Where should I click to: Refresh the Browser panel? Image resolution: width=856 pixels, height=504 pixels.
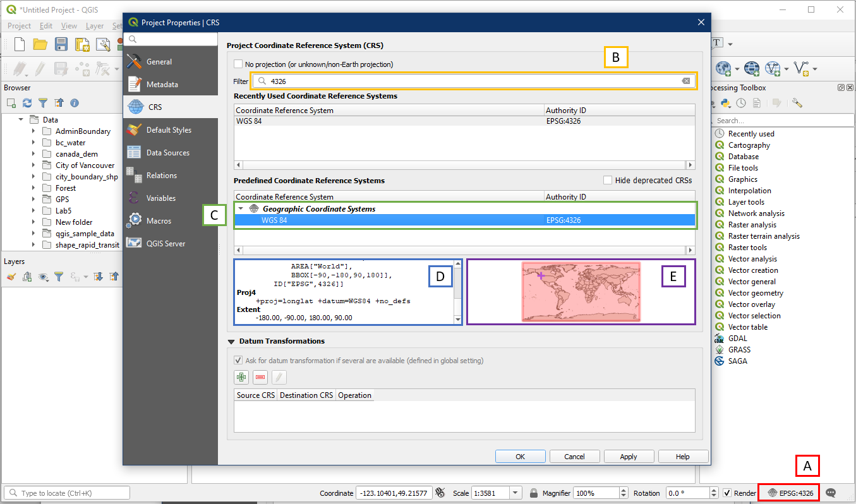coord(27,103)
